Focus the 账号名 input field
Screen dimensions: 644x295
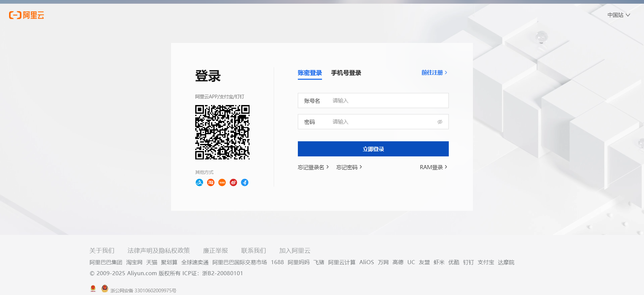click(x=373, y=101)
